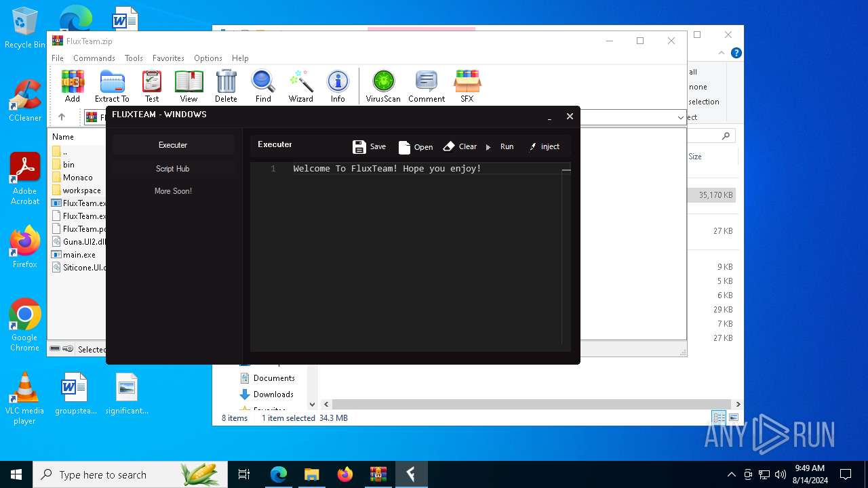Open Adobe Acrobat desktop shortcut

click(x=25, y=179)
